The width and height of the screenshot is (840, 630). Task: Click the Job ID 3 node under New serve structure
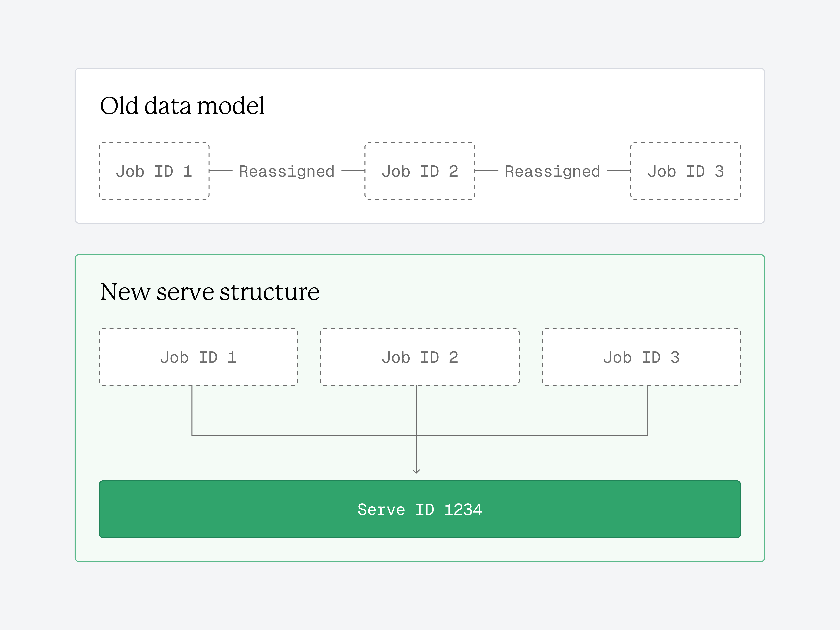[x=641, y=356]
